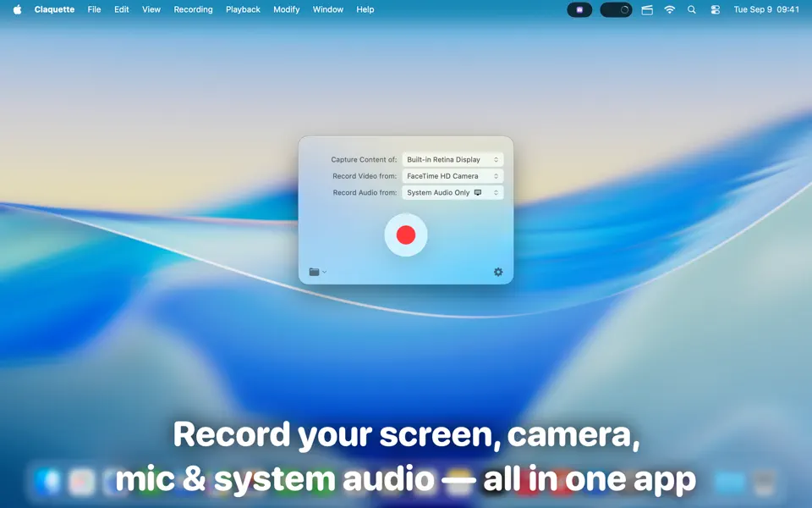The image size is (812, 508).
Task: Click the display icon in System Audio Only
Action: click(477, 192)
